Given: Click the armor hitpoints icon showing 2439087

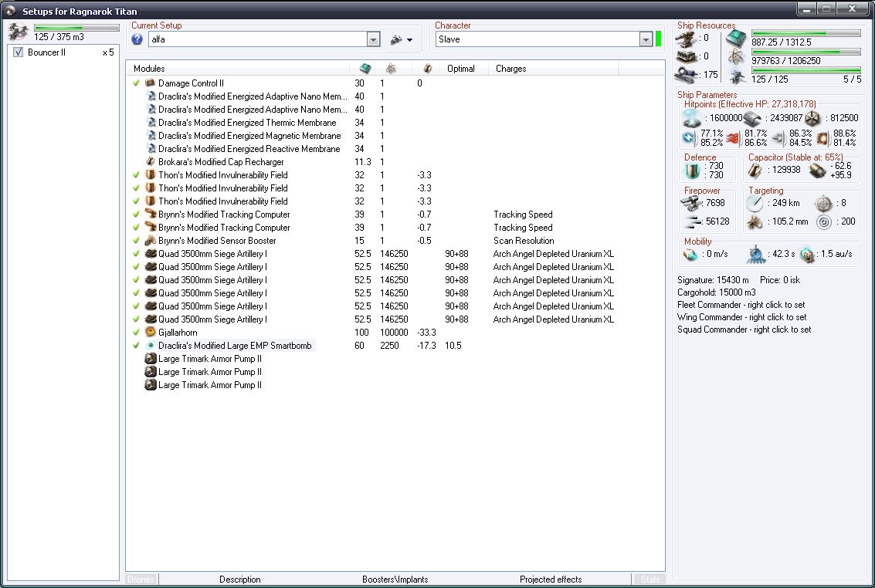Looking at the screenshot, I should coord(753,118).
